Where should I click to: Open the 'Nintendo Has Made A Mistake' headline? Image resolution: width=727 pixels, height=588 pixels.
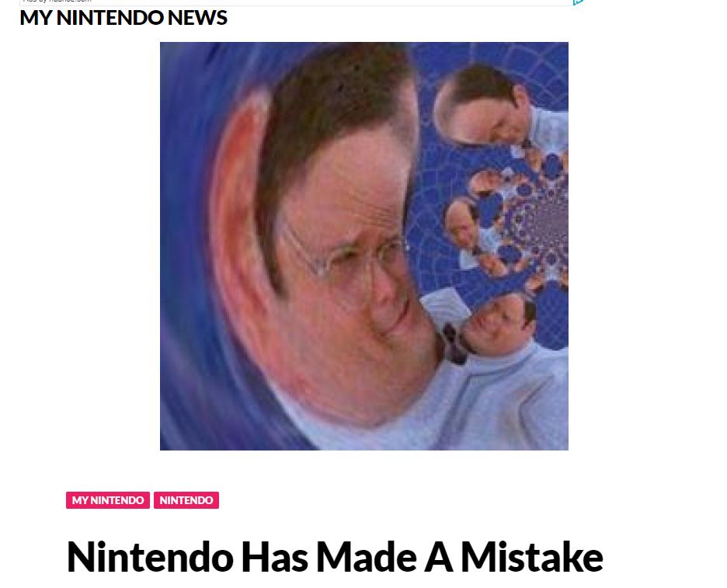[x=335, y=556]
